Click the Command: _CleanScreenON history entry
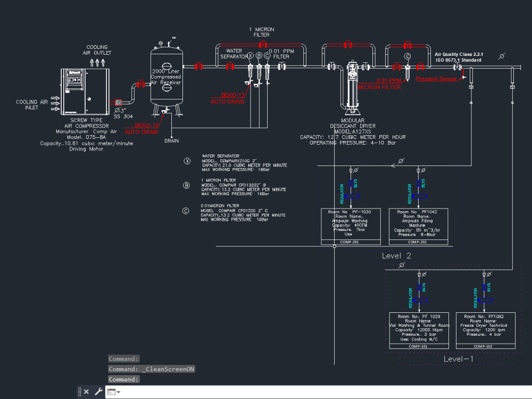 pos(152,369)
